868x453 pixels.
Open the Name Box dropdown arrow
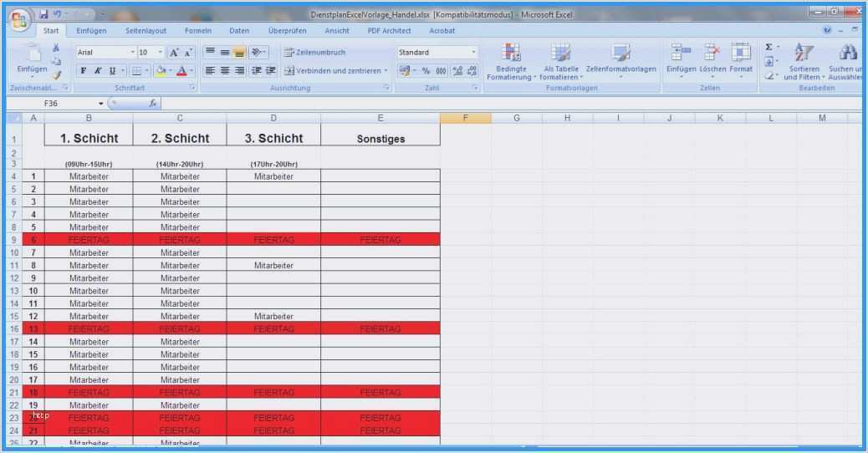(100, 104)
